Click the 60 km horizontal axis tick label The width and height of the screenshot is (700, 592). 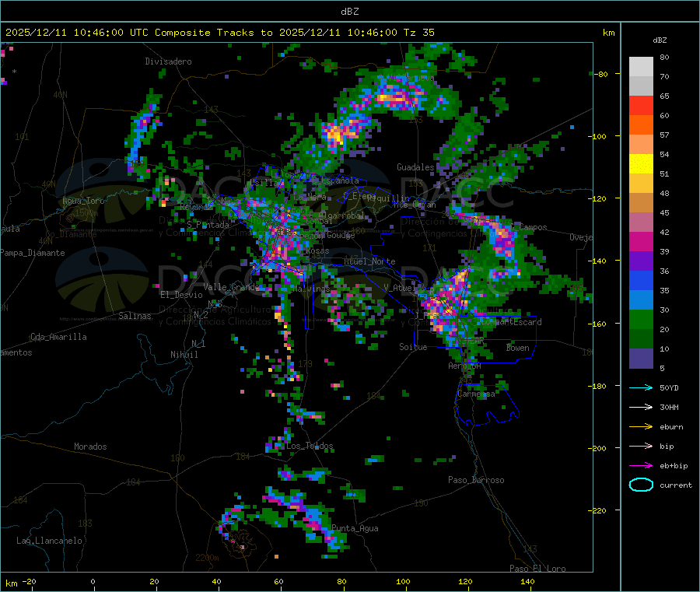click(278, 581)
